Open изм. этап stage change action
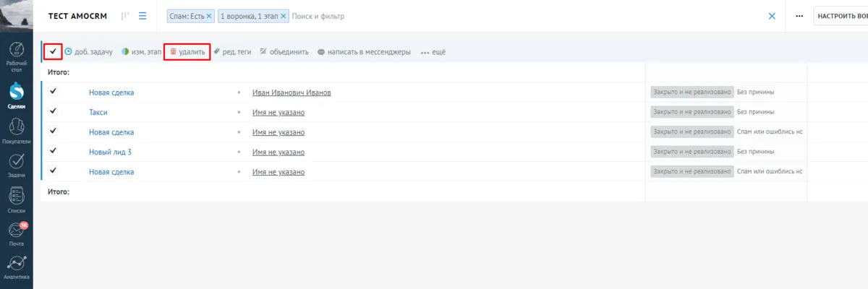 (x=141, y=52)
